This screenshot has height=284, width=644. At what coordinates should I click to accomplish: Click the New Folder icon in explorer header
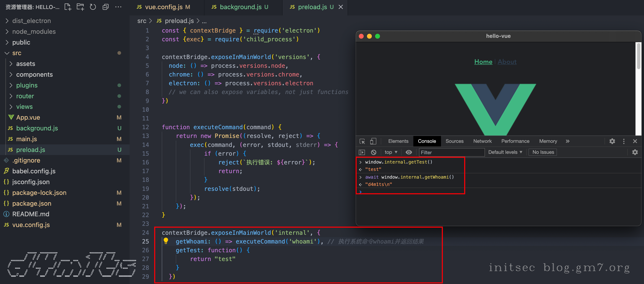tap(80, 7)
